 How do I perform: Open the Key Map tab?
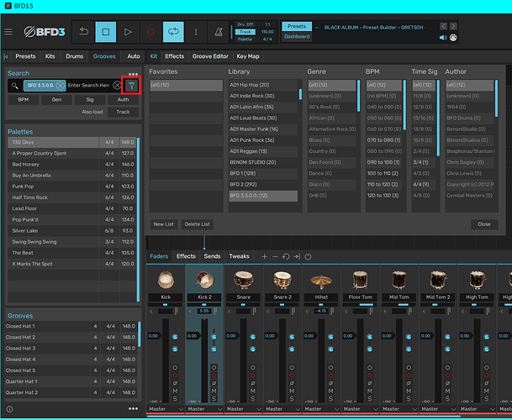click(247, 56)
